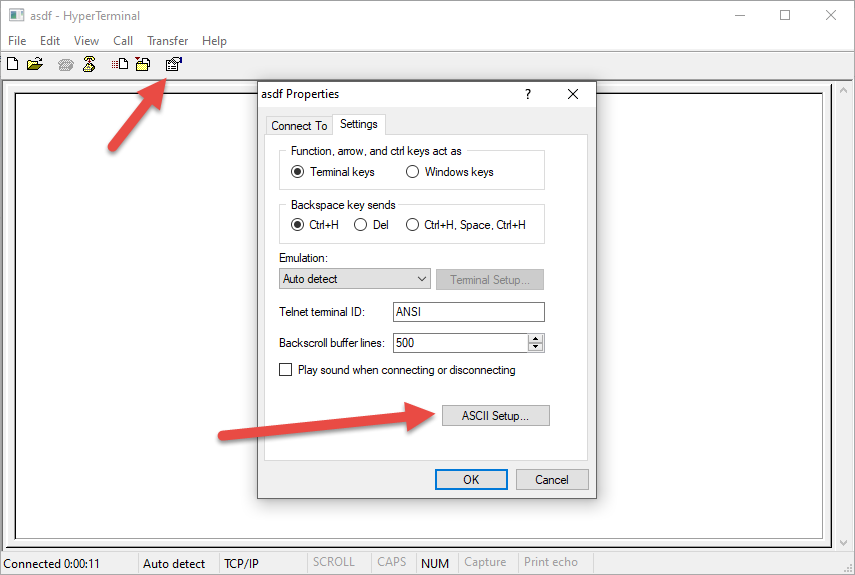Viewport: 855px width, 575px height.
Task: Decrease Backscroll buffer lines with down arrow
Action: [535, 347]
